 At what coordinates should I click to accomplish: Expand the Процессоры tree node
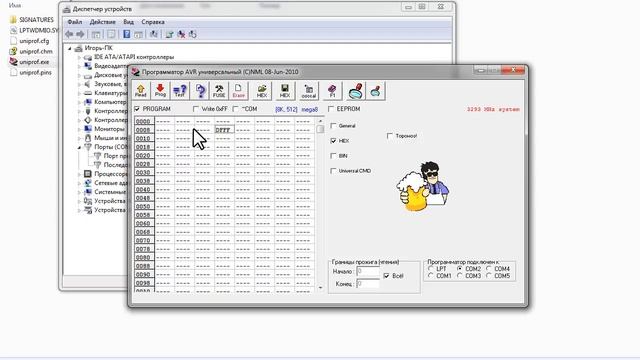pyautogui.click(x=79, y=174)
